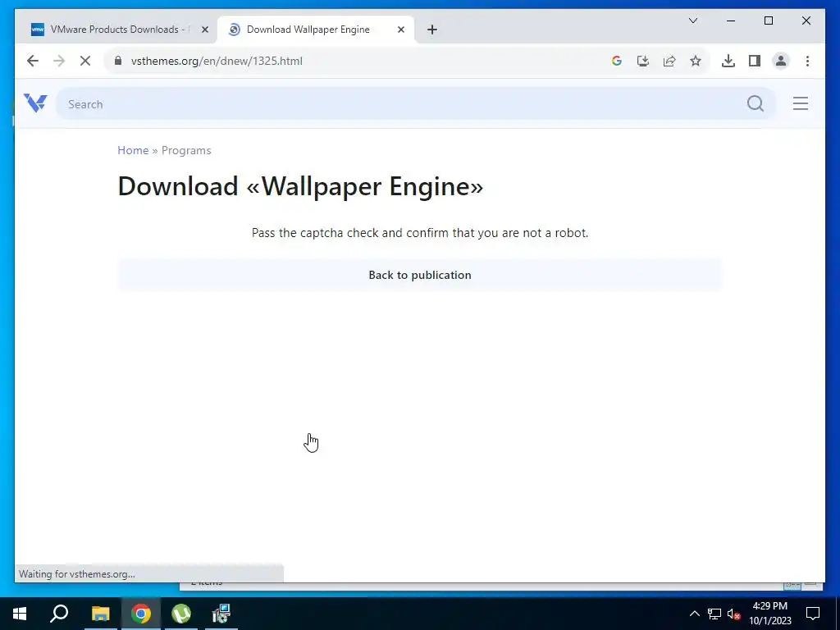Expand the tab search chevron
The height and width of the screenshot is (630, 840).
tap(692, 21)
